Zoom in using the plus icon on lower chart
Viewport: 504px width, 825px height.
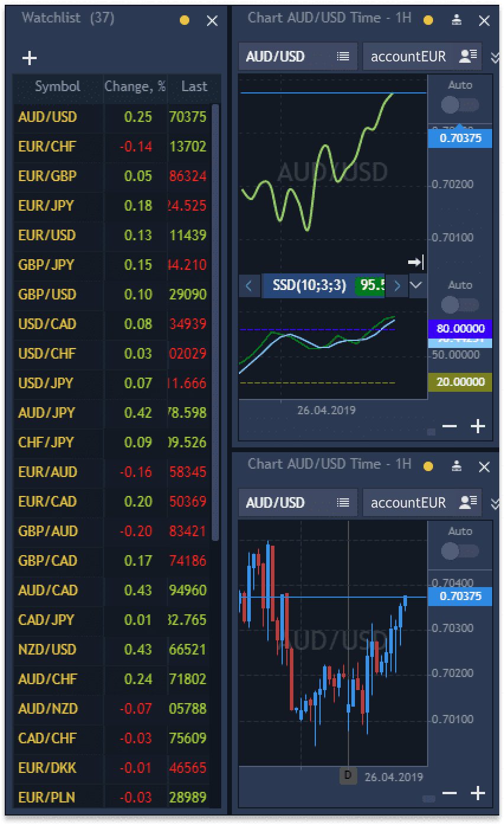click(478, 792)
